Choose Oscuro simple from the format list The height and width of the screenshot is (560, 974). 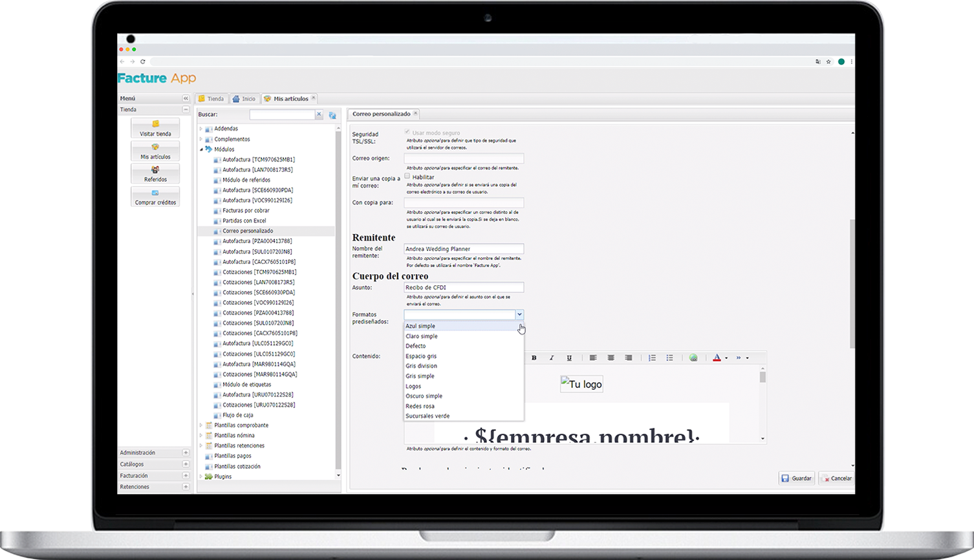pos(424,396)
